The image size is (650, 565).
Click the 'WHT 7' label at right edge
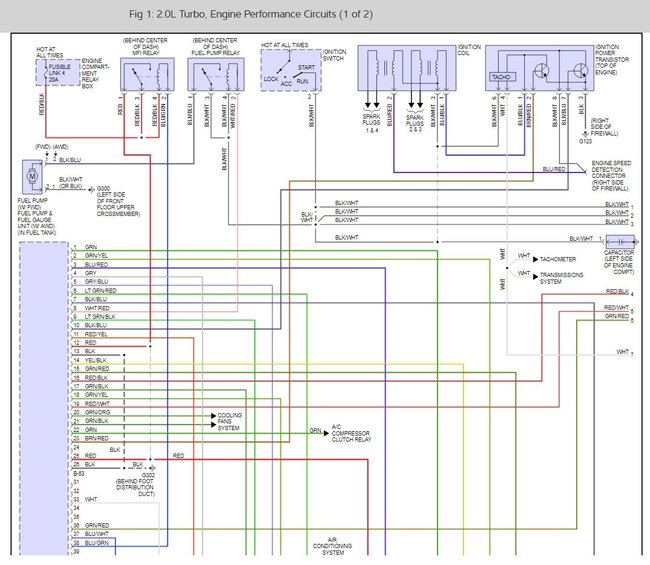625,352
